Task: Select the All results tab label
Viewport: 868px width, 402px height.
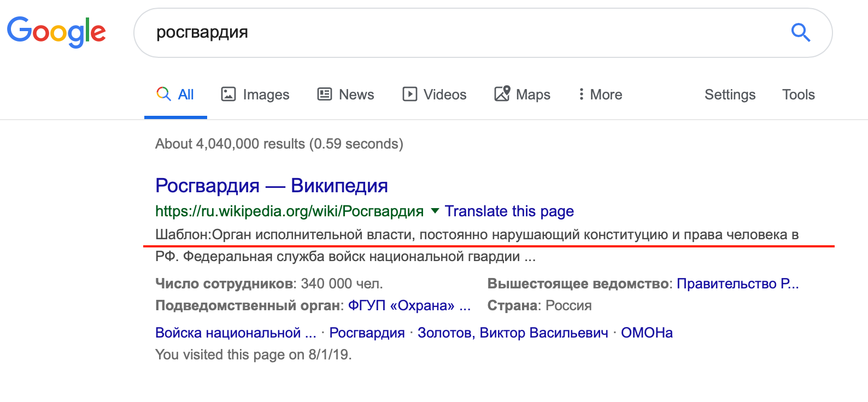Action: click(186, 94)
